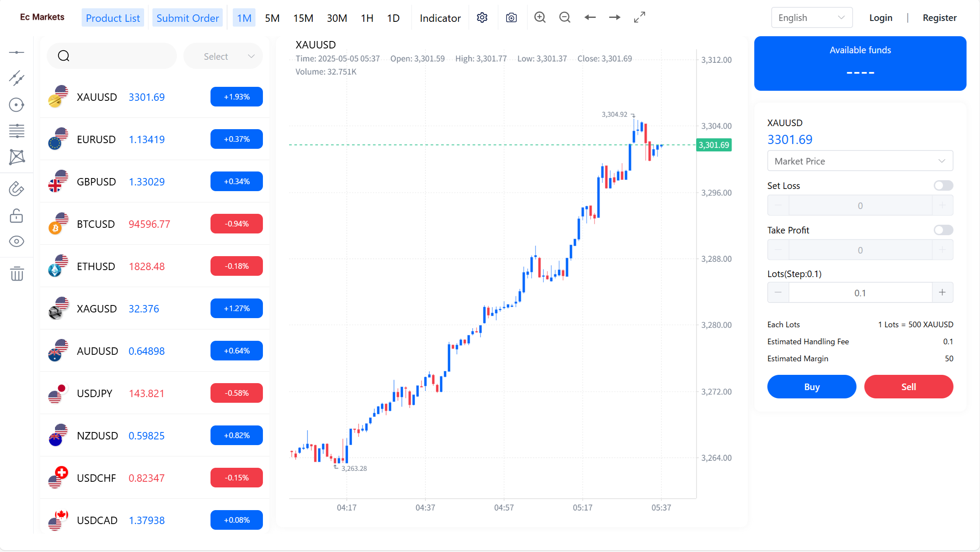Viewport: 980px width, 552px height.
Task: Zoom out of the chart
Action: click(565, 17)
